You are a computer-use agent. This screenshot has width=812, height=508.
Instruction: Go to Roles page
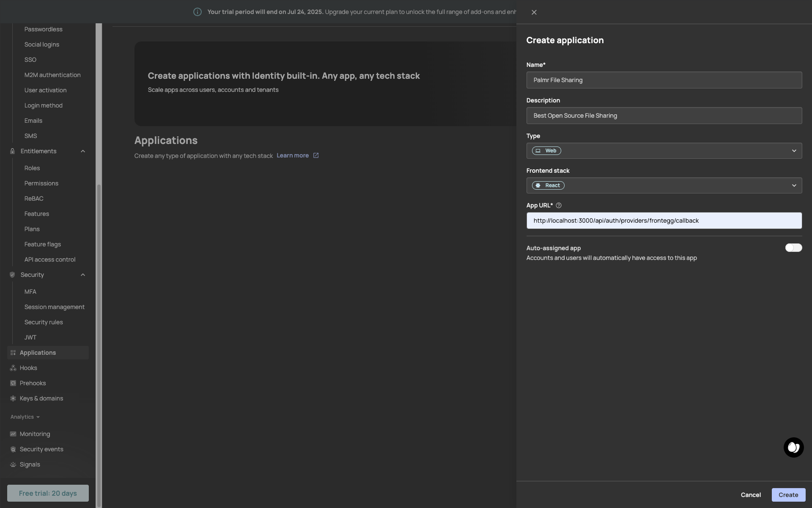[x=32, y=168]
